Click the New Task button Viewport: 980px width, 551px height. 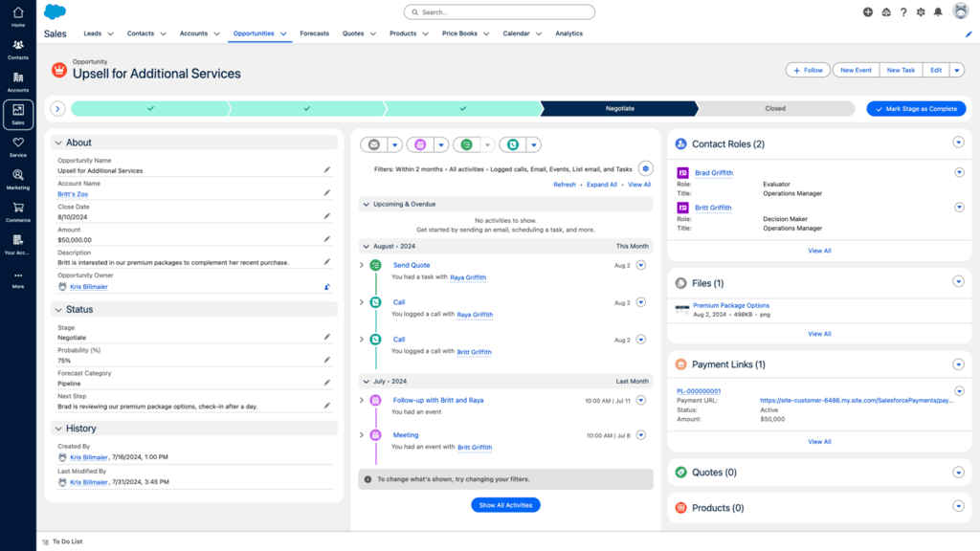pyautogui.click(x=901, y=70)
